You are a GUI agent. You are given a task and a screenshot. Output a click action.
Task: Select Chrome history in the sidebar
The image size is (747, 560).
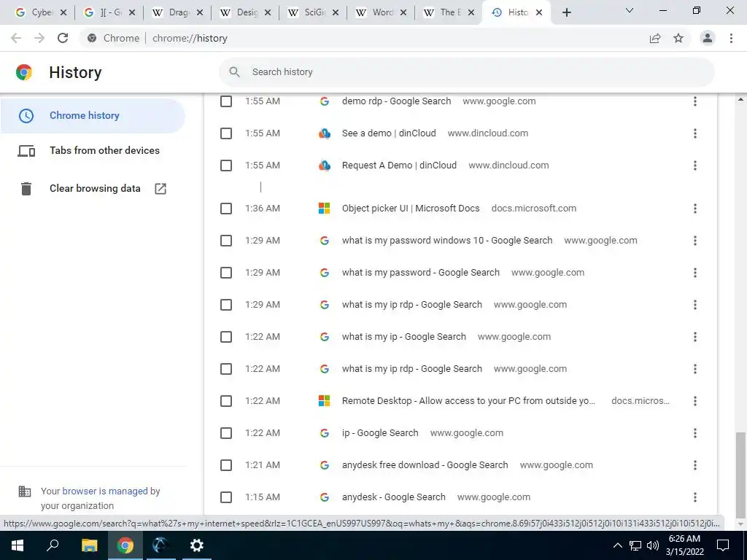93,116
